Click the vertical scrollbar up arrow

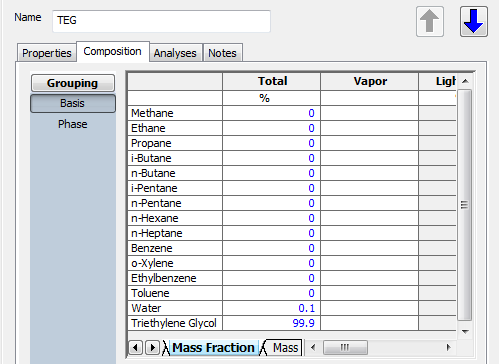(x=466, y=81)
